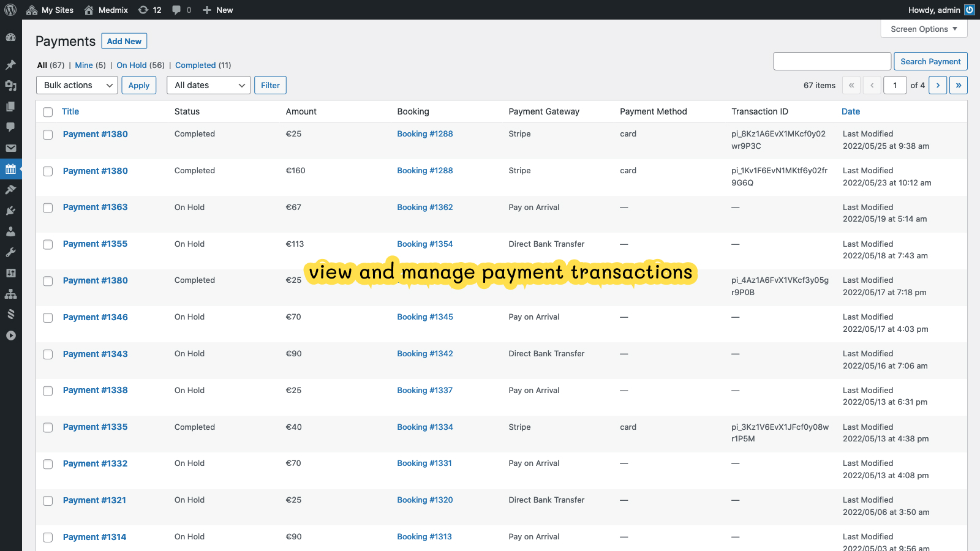980x551 pixels.
Task: Go to the next page of payments
Action: 938,85
